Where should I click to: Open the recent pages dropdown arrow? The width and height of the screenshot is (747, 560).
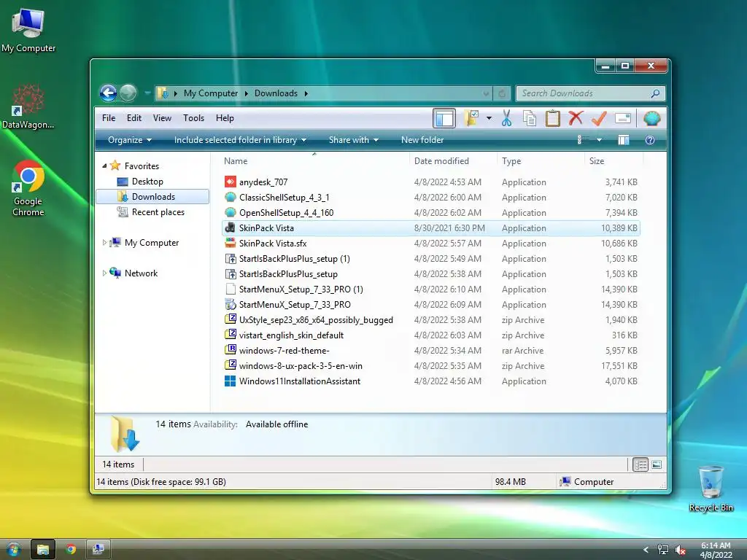point(147,93)
